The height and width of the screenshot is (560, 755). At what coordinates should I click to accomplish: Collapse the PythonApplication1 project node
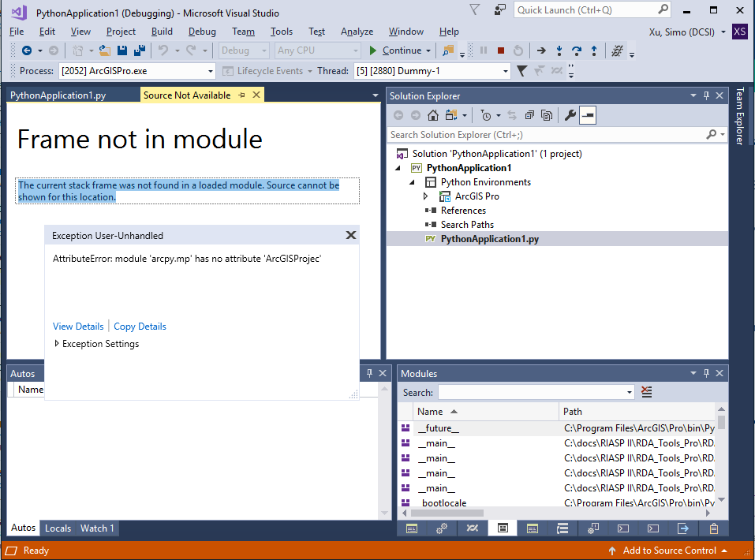pos(398,168)
